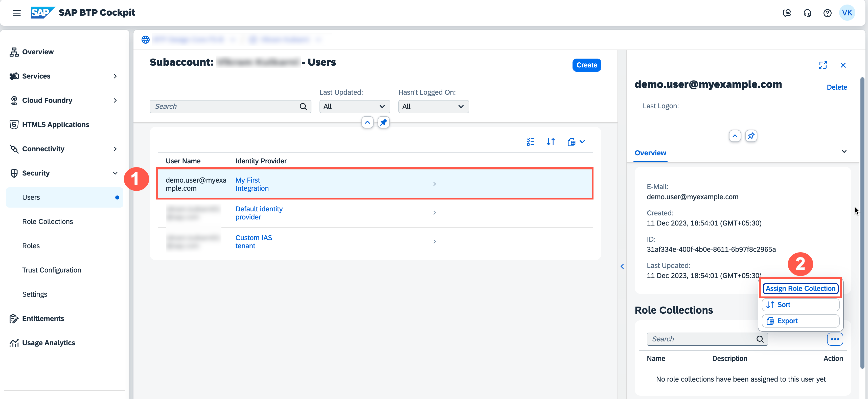Open the Hasn't Logged On dropdown
Image resolution: width=868 pixels, height=399 pixels.
[x=433, y=106]
